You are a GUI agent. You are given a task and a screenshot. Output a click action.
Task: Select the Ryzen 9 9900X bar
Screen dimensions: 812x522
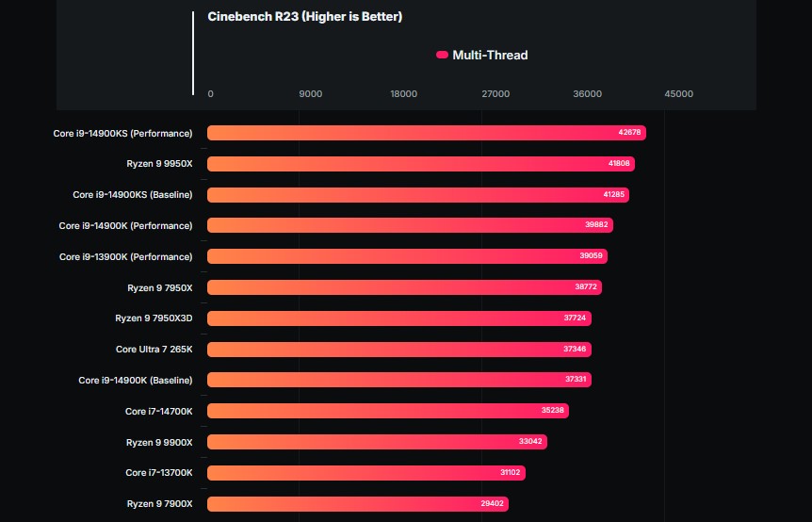pos(376,442)
